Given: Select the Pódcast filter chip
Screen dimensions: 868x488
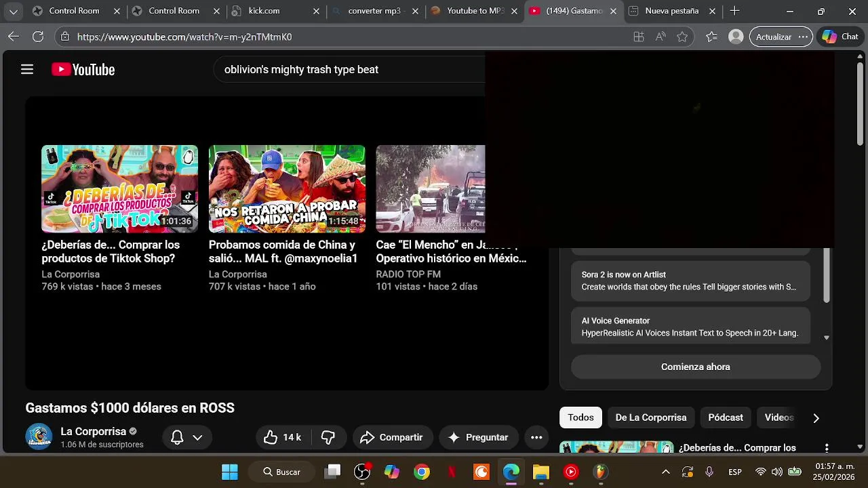Looking at the screenshot, I should click(x=726, y=418).
